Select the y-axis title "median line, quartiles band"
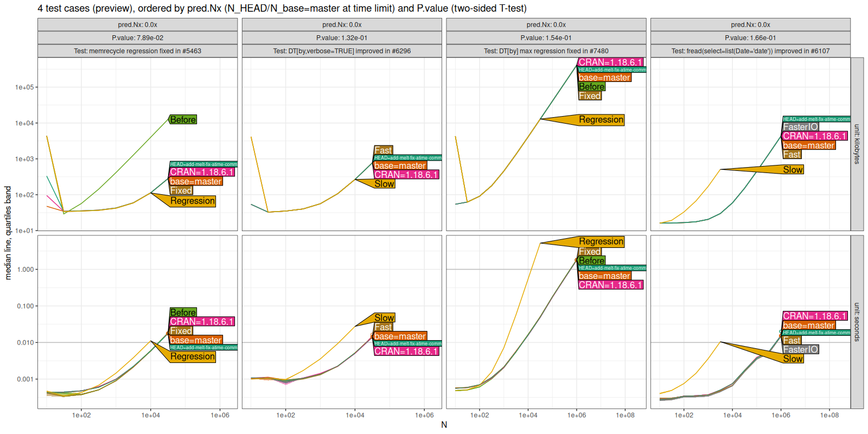Viewport: 868px width, 434px height. coord(8,233)
